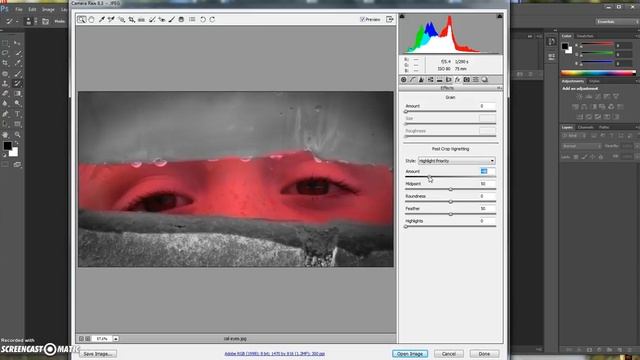Select Photoshop Zoom tool in left toolbox
The image size is (640, 360).
[17, 135]
